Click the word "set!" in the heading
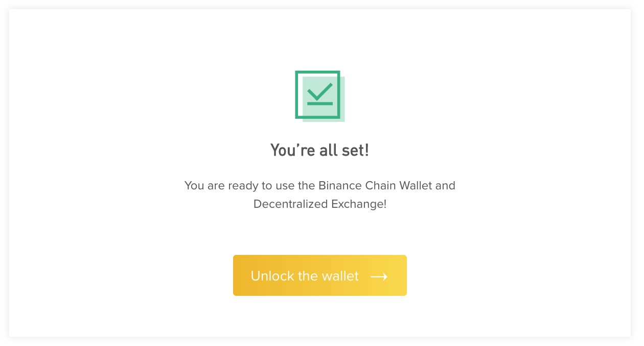This screenshot has width=644, height=346. click(x=357, y=150)
